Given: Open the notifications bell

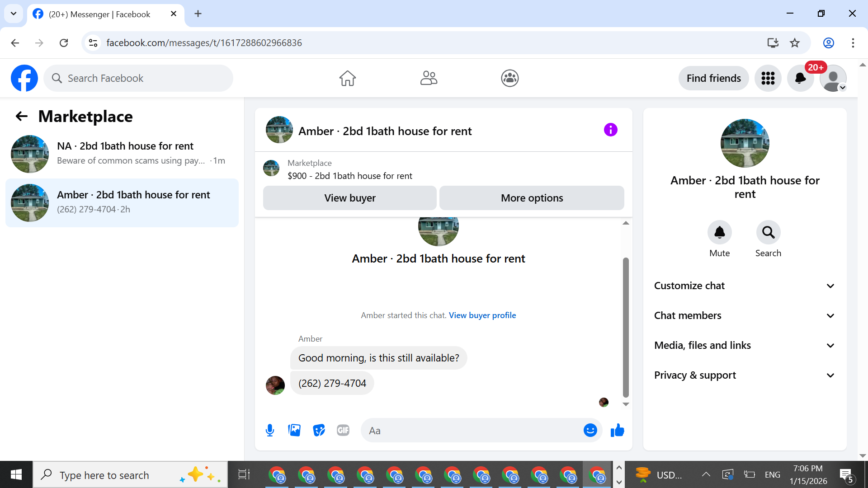Looking at the screenshot, I should click(x=800, y=78).
